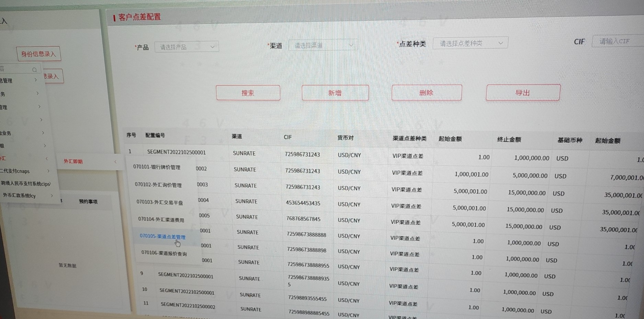Image resolution: width=644 pixels, height=319 pixels.
Task: Open menu item 070101-银行牌价管理
Action: (157, 167)
